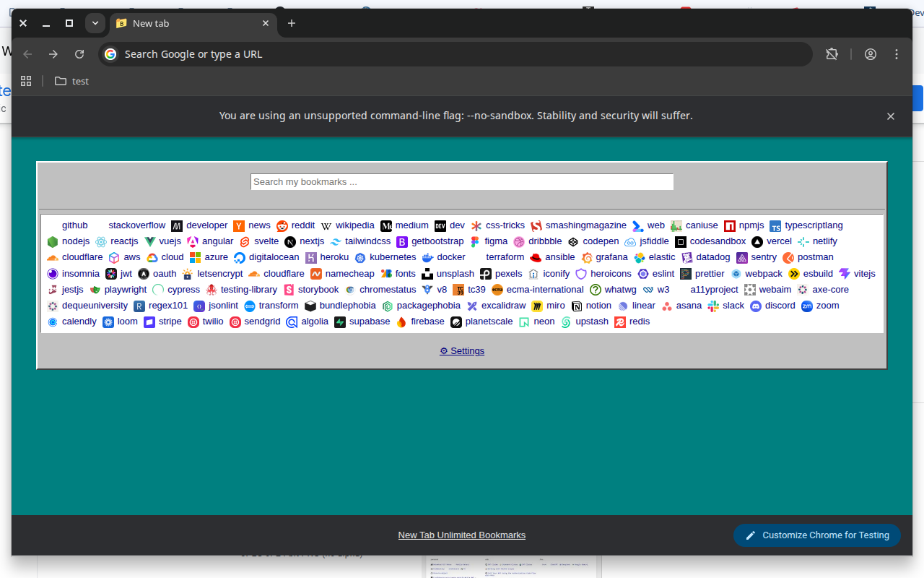Focus the Search my bookmarks field
The width and height of the screenshot is (924, 578).
coord(462,182)
